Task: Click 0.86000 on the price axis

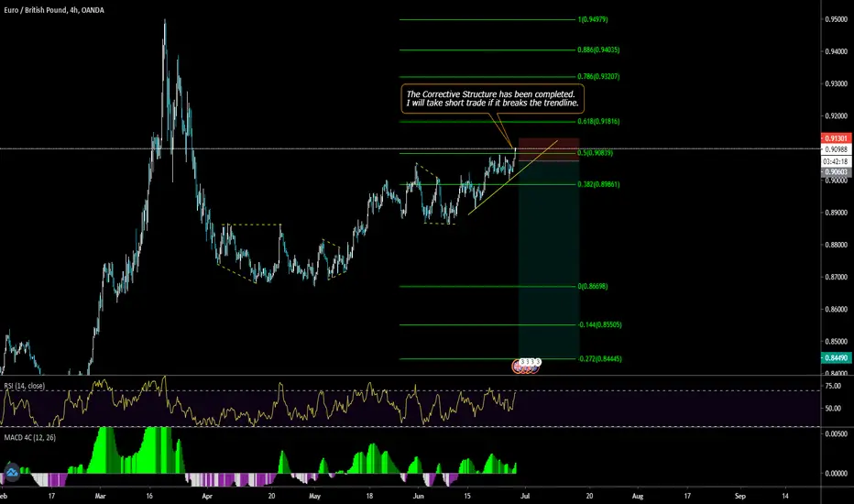Action: point(836,309)
